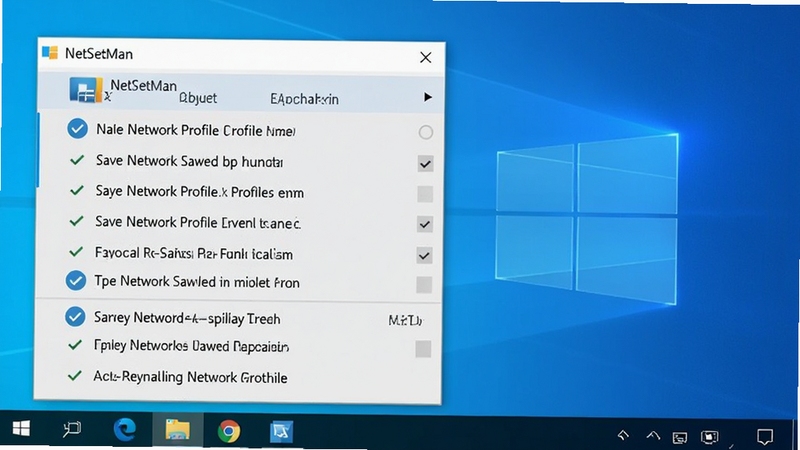
Task: Click green checkmark beside Save Network Sawed bp
Action: [77, 160]
